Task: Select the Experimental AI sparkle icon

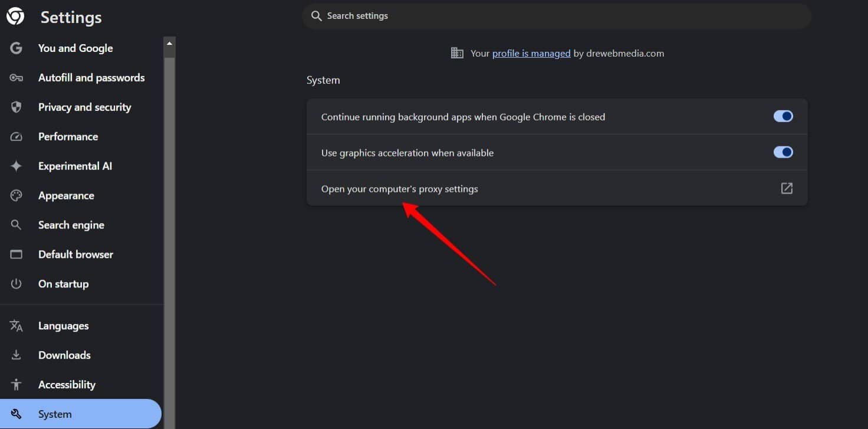Action: (16, 166)
